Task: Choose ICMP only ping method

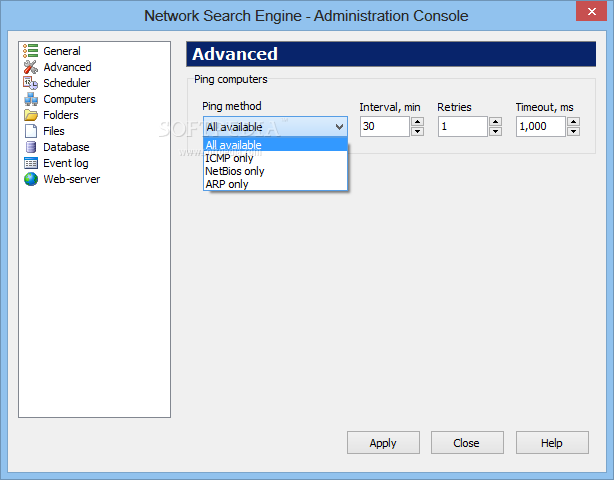Action: coord(275,158)
